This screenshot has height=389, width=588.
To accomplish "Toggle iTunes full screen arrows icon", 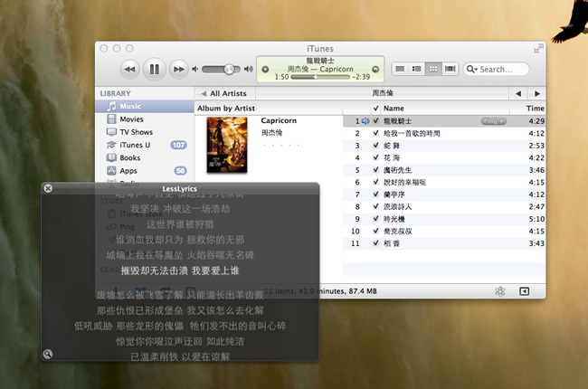I will point(538,48).
